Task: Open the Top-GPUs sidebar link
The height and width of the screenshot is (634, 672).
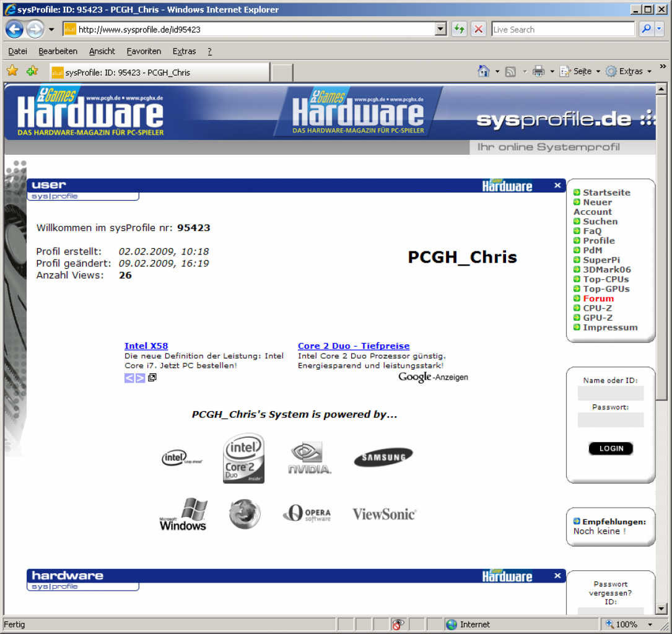Action: [x=606, y=289]
